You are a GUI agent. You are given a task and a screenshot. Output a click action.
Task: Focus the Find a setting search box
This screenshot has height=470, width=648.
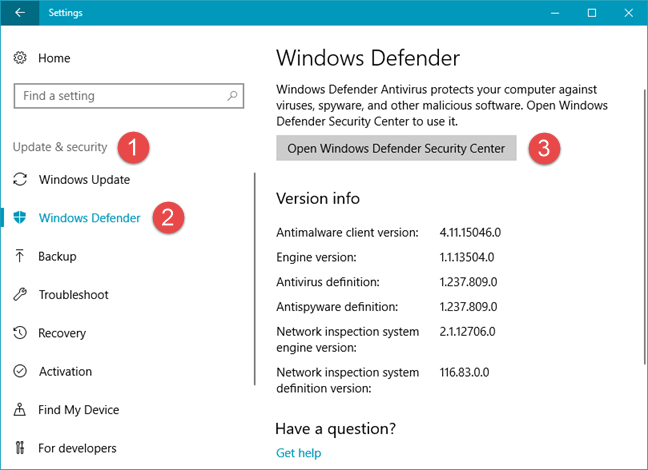coord(129,96)
